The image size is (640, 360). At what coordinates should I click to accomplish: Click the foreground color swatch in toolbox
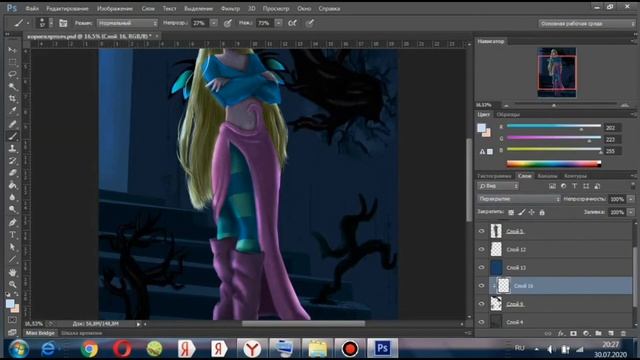pos(10,303)
